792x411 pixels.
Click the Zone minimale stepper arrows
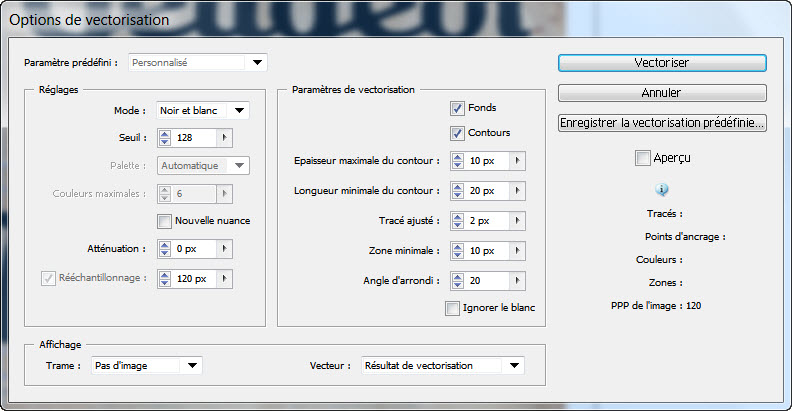click(458, 251)
